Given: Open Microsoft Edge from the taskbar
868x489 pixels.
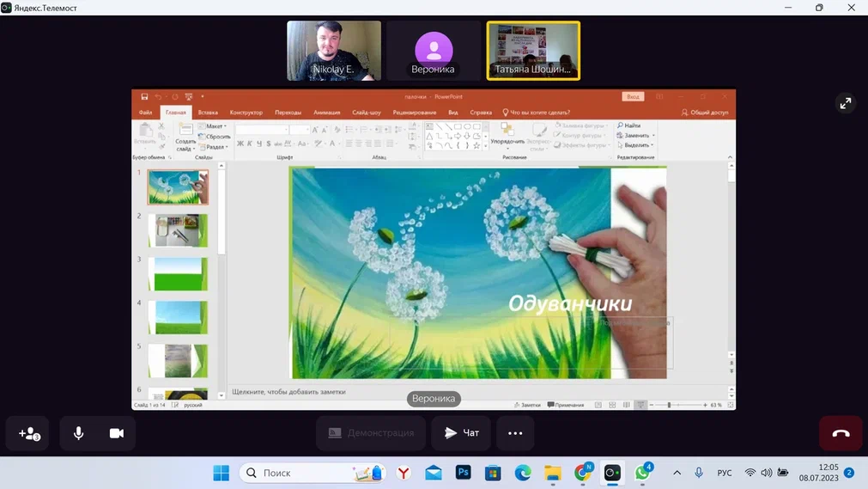Looking at the screenshot, I should [523, 473].
